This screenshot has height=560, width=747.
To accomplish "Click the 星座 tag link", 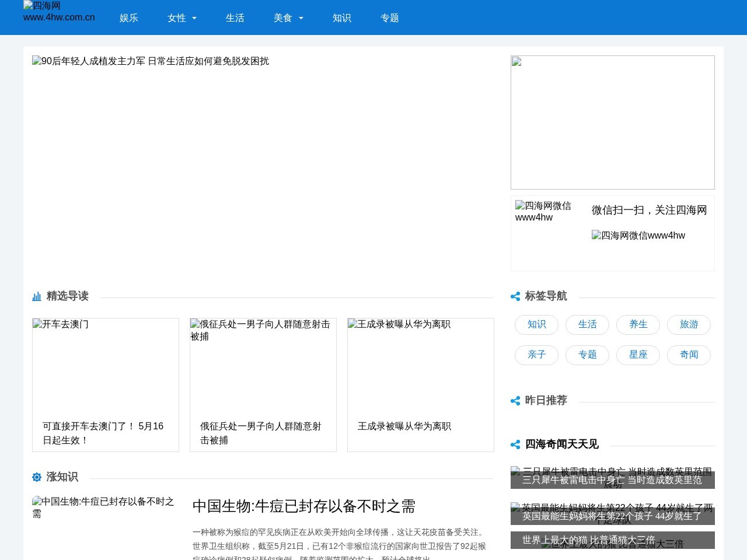I will click(638, 355).
